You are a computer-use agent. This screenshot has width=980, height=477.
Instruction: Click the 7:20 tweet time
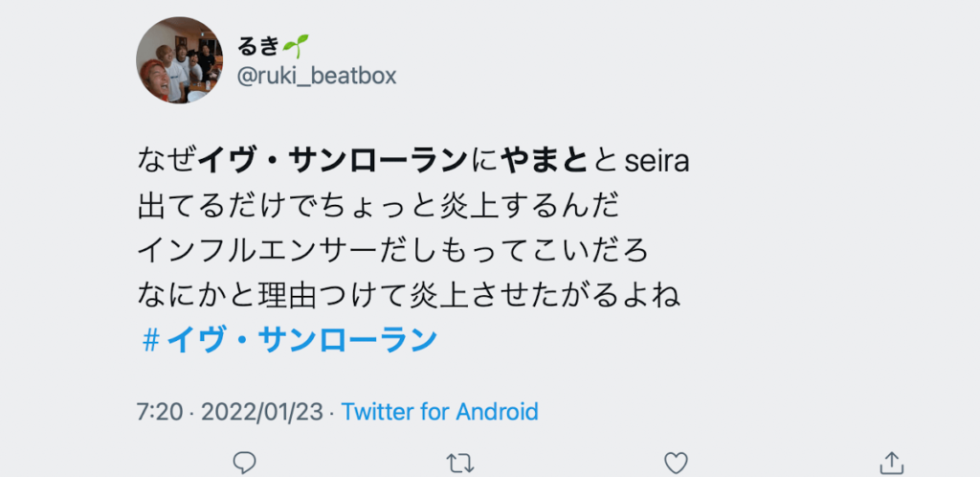160,412
